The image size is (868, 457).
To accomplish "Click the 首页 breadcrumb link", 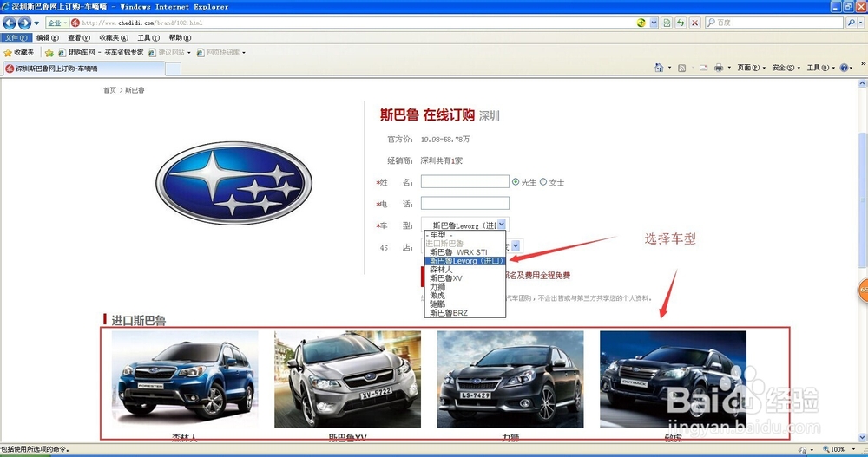I will (x=109, y=90).
